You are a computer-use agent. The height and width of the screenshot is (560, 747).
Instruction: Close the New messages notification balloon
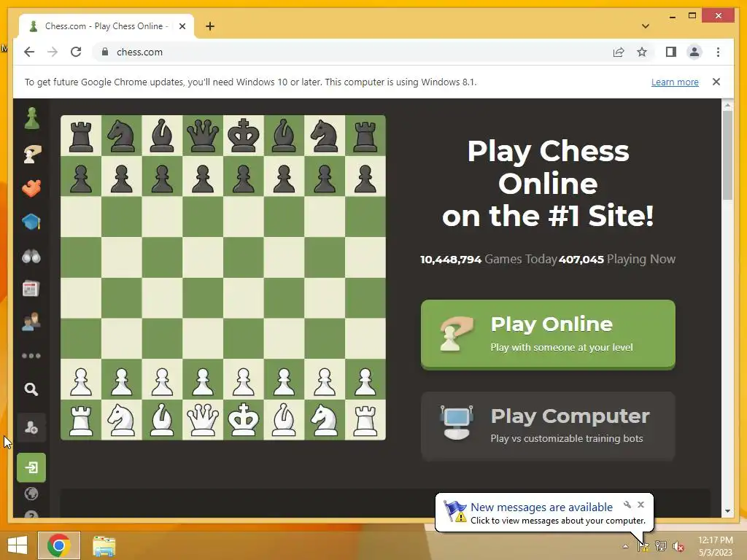[x=640, y=505]
